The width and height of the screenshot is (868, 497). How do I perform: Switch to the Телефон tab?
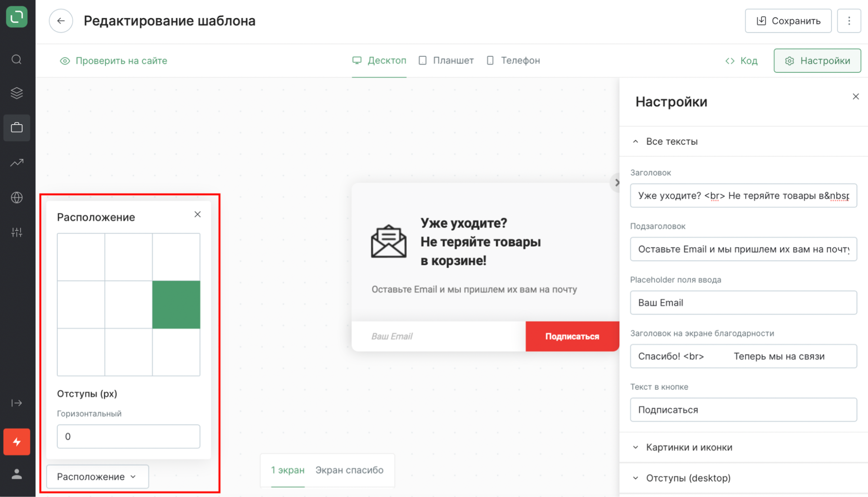point(513,61)
